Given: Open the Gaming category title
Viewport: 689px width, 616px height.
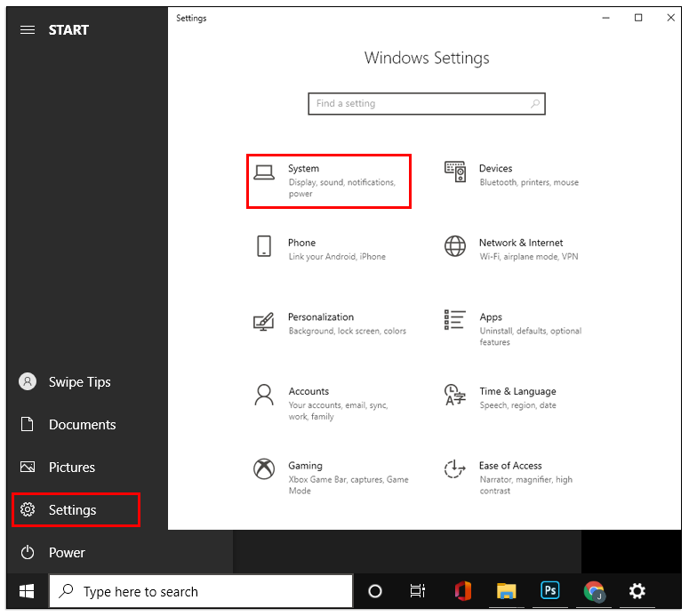Looking at the screenshot, I should click(306, 466).
